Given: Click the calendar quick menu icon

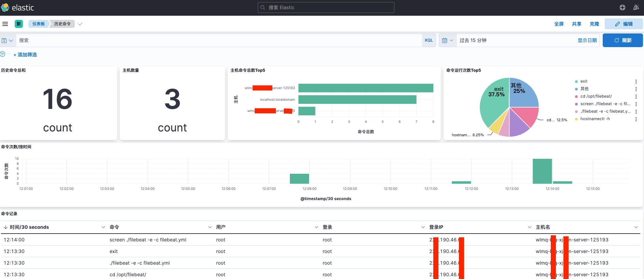Looking at the screenshot, I should click(x=448, y=40).
